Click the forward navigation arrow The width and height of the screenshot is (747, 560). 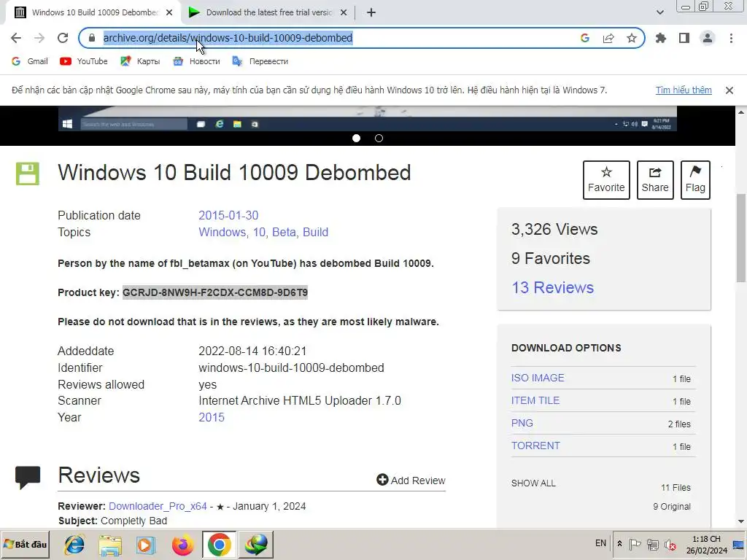[39, 38]
